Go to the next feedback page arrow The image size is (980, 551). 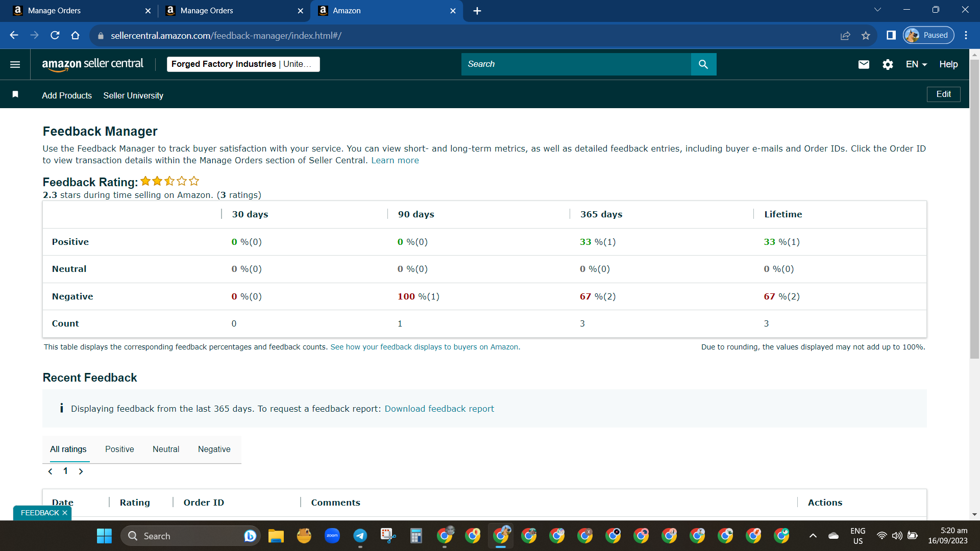click(x=81, y=471)
